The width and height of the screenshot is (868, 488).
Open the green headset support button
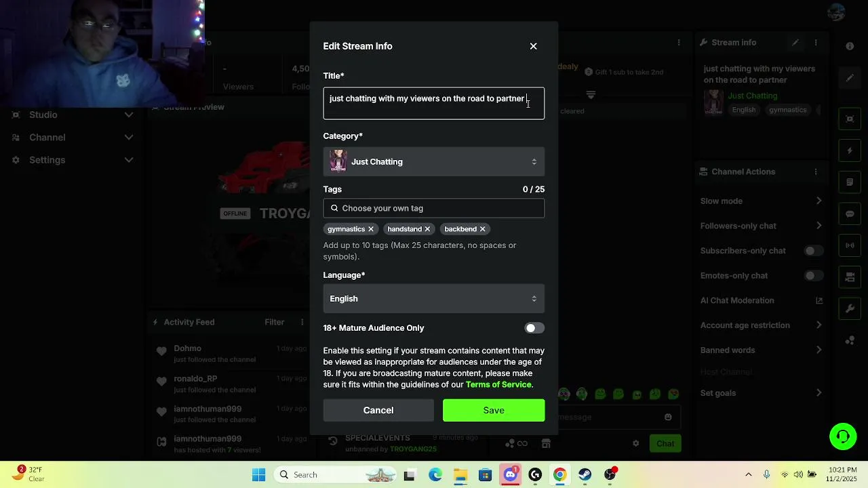[x=843, y=436]
